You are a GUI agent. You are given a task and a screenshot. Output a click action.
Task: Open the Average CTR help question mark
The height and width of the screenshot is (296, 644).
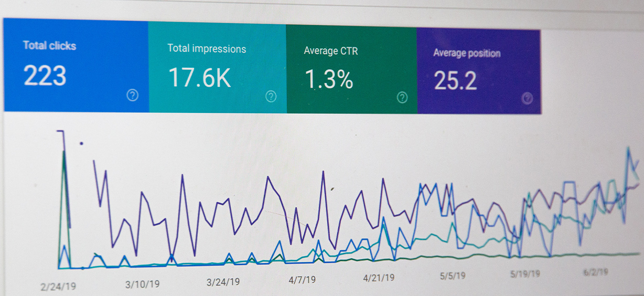pos(402,97)
